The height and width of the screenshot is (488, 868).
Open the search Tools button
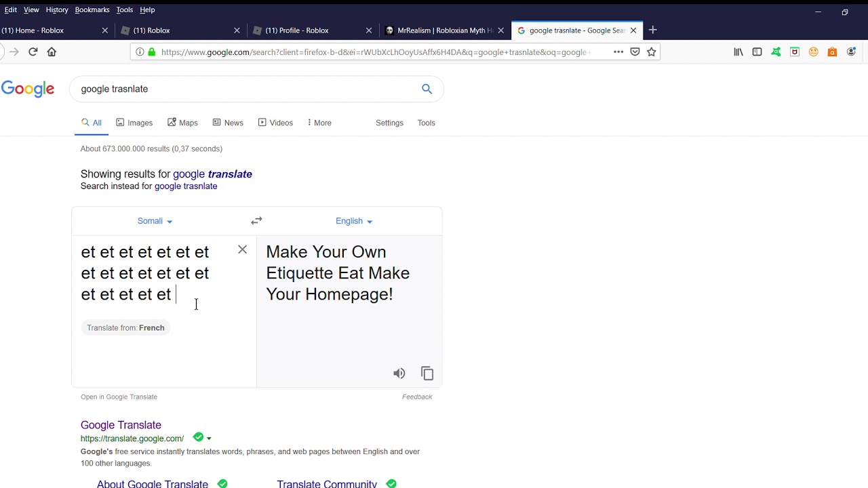(426, 123)
